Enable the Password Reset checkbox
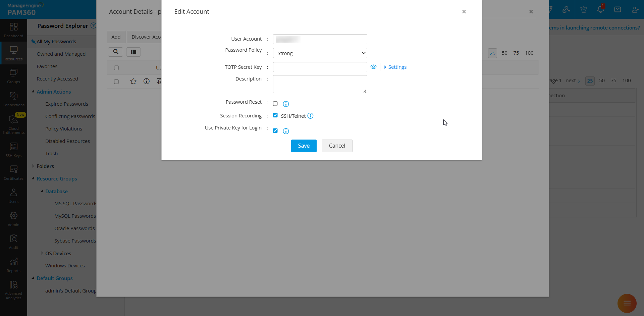The height and width of the screenshot is (316, 644). click(x=275, y=103)
